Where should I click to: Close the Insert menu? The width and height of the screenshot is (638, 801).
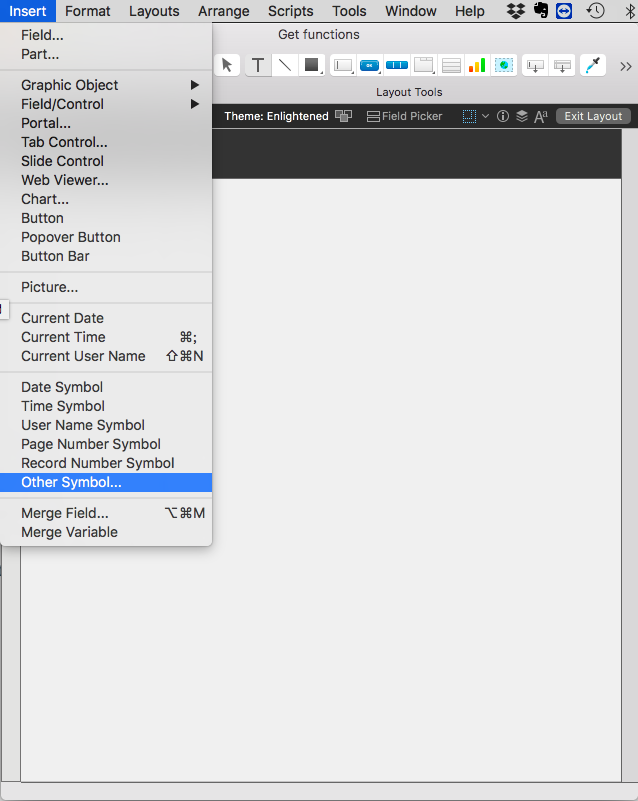click(x=28, y=11)
